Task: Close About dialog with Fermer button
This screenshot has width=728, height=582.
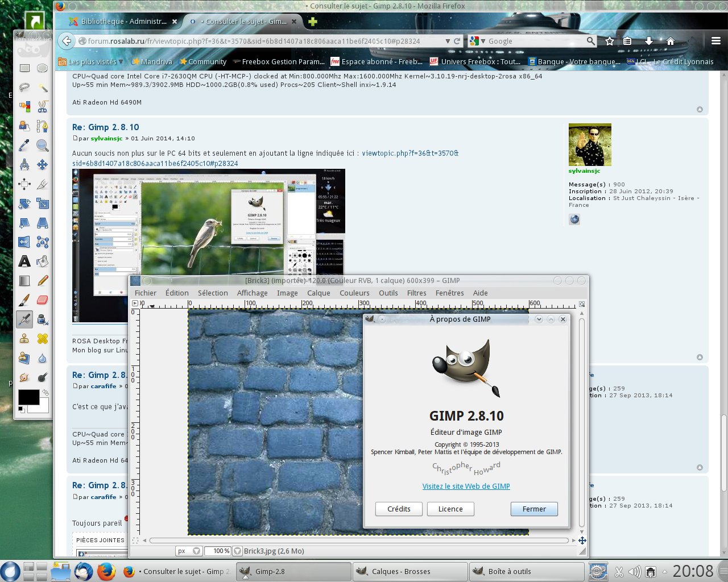Action: [x=534, y=509]
